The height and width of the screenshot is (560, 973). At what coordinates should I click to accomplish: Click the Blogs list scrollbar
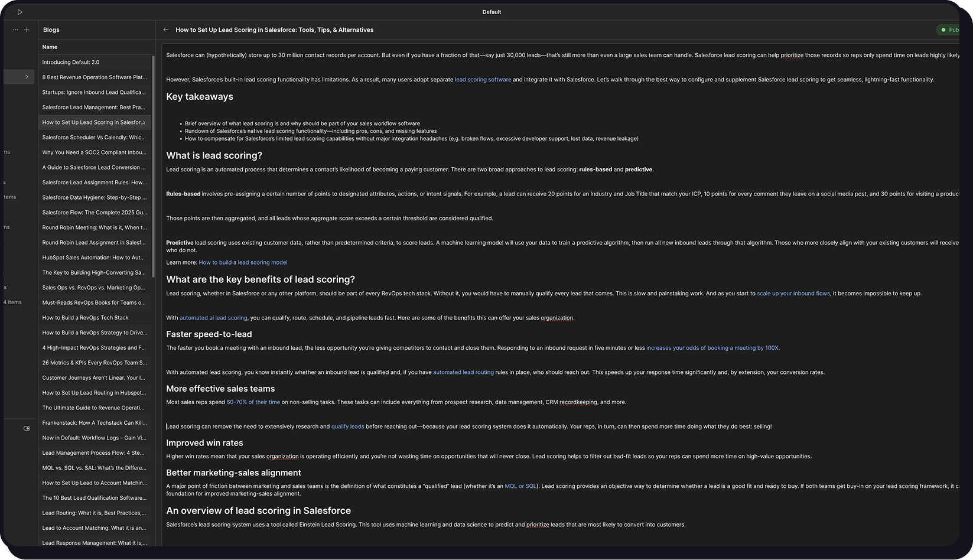pos(154,167)
